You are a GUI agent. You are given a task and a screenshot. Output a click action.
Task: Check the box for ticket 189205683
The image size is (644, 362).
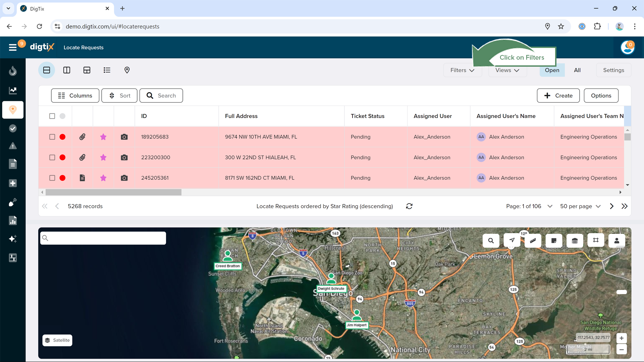click(52, 137)
